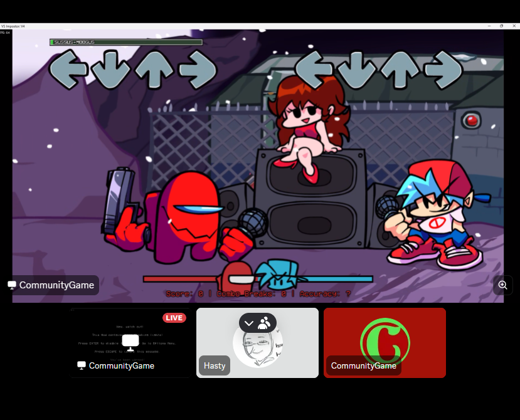Click the screen-share monitor icon in live thumbnail
This screenshot has width=520, height=420.
click(x=130, y=342)
